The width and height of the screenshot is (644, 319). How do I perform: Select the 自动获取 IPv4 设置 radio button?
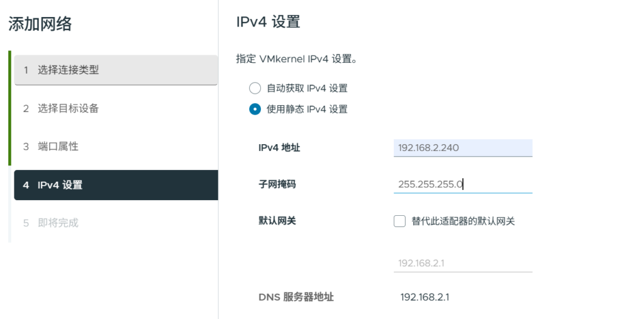click(255, 88)
